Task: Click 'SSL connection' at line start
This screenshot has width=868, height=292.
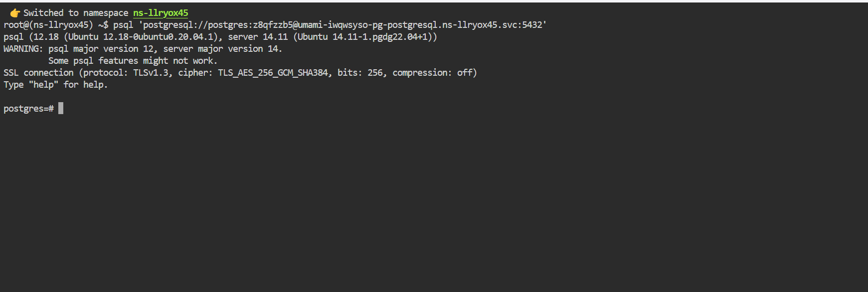Action: [38, 73]
